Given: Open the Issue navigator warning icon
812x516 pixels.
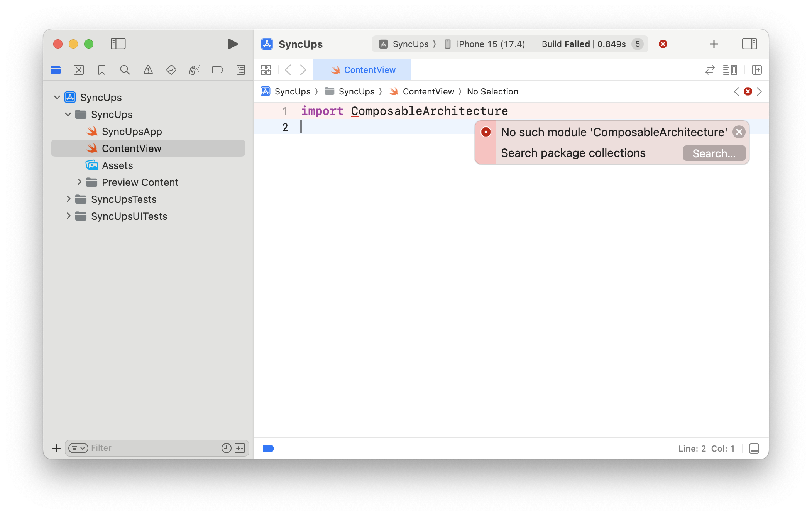Looking at the screenshot, I should [148, 70].
